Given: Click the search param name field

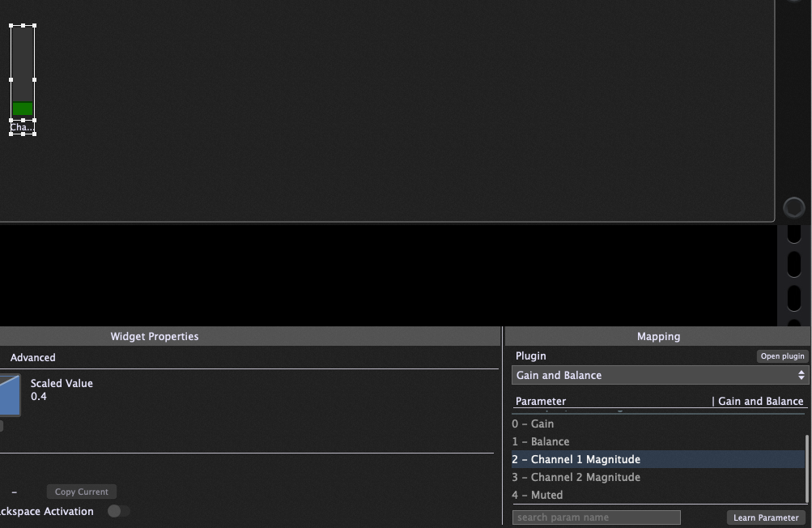Looking at the screenshot, I should 596,517.
